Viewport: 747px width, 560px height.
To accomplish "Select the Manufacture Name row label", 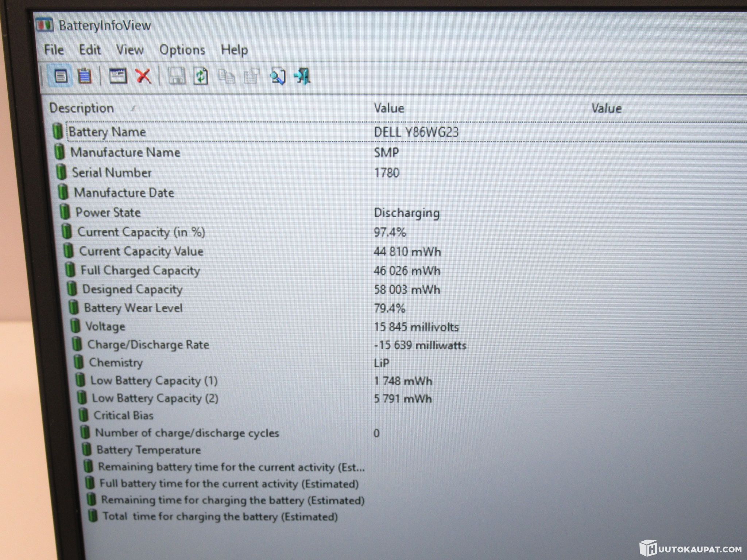I will pyautogui.click(x=125, y=152).
